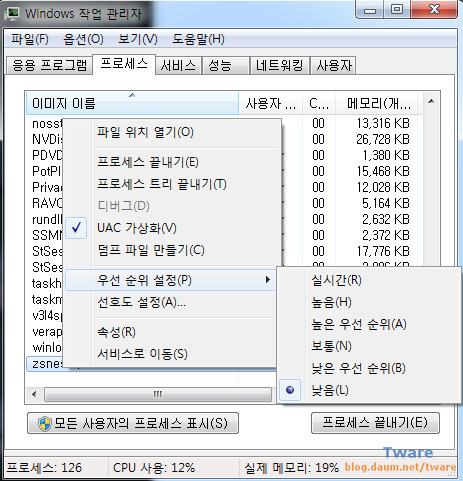The height and width of the screenshot is (481, 463).
Task: Expand 우선 순위 설정(P) submenu arrow
Action: tap(268, 280)
